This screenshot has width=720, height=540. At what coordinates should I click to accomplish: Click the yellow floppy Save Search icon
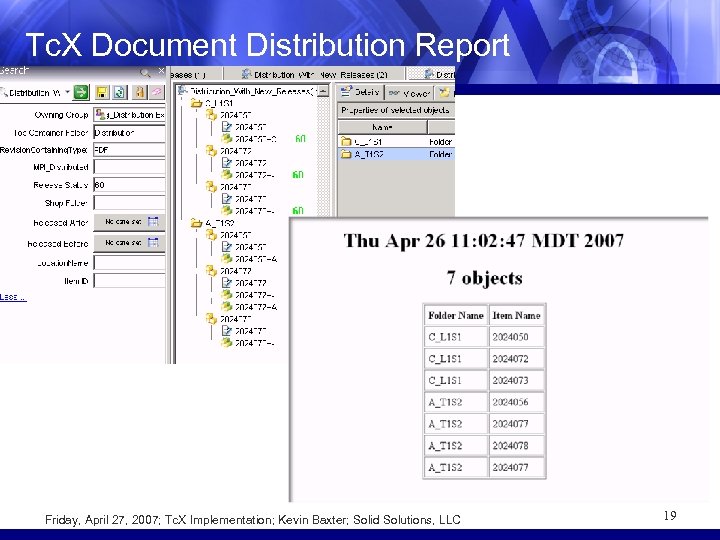pyautogui.click(x=102, y=93)
